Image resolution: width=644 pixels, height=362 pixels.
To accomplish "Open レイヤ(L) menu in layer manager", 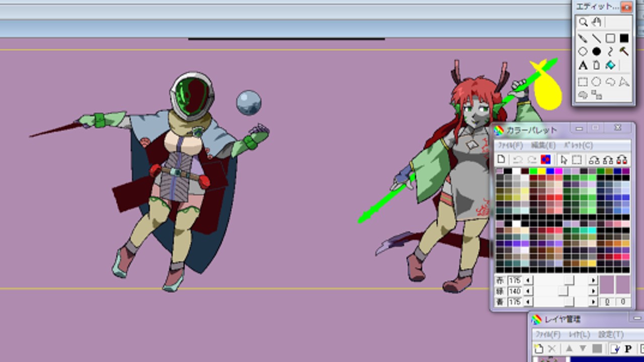I will pyautogui.click(x=579, y=334).
